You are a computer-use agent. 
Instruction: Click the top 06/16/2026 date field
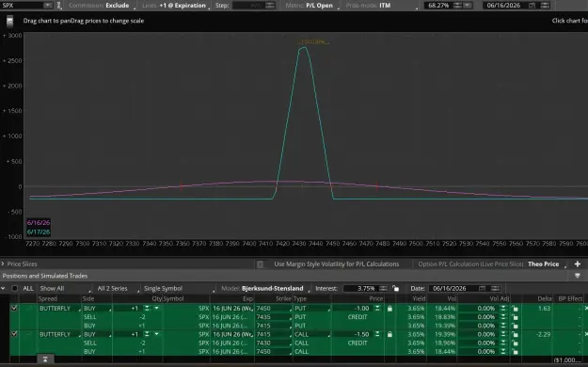point(503,6)
